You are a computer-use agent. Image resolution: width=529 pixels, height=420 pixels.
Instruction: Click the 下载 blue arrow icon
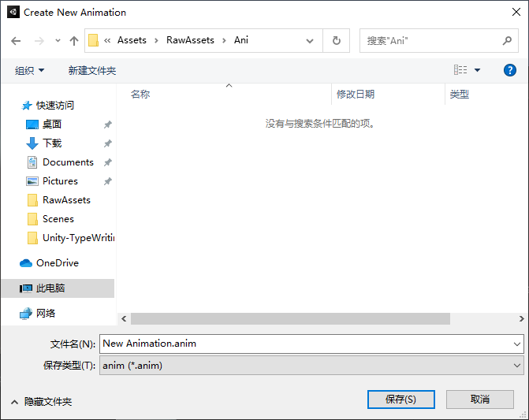point(32,143)
